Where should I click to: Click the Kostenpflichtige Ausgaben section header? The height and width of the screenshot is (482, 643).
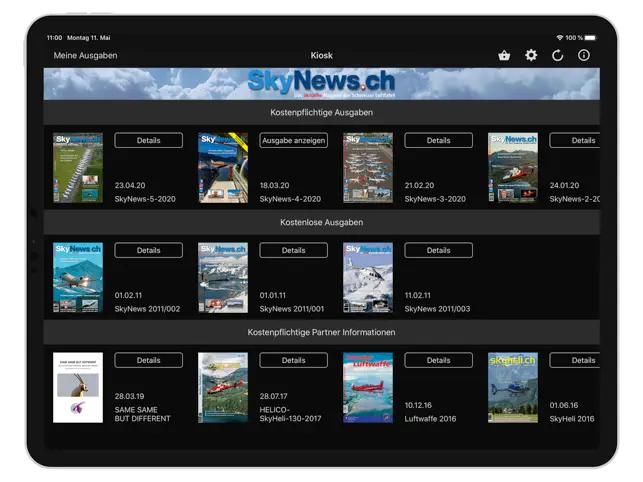click(x=322, y=112)
